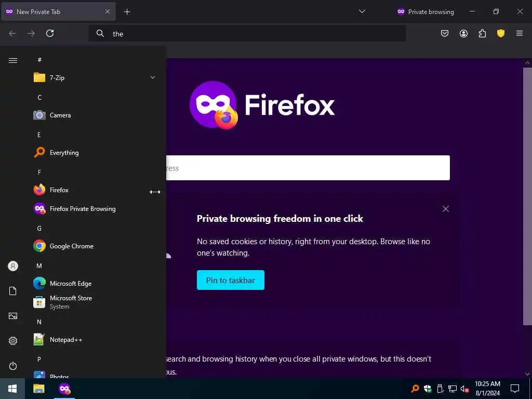Screen dimensions: 532x399
Task: Click the M letter group header
Action: tap(39, 265)
